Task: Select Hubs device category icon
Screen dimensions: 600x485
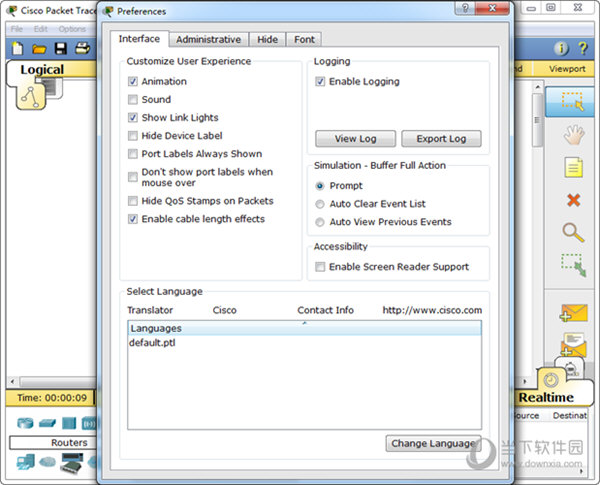Action: (x=69, y=423)
